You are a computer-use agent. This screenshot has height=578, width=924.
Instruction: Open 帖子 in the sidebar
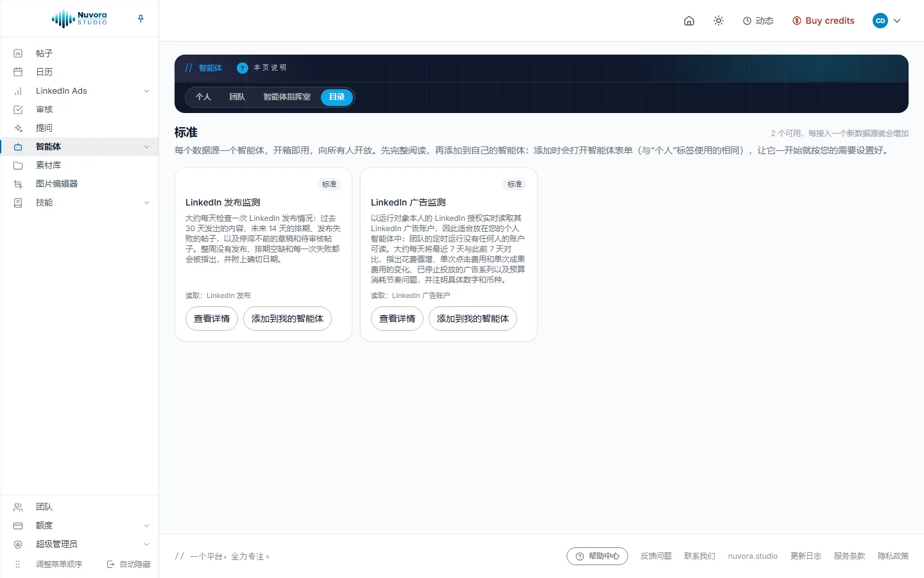(44, 53)
